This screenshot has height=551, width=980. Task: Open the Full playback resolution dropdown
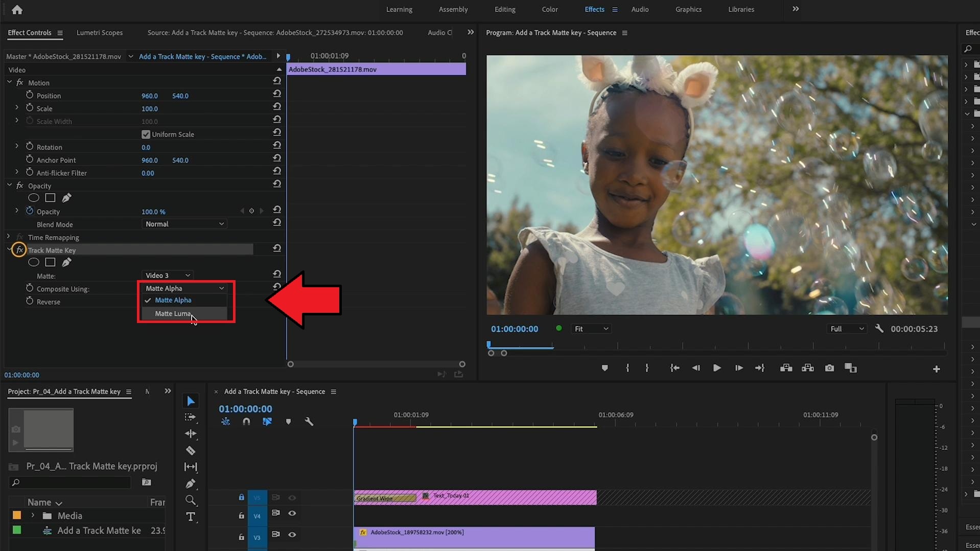pos(847,329)
